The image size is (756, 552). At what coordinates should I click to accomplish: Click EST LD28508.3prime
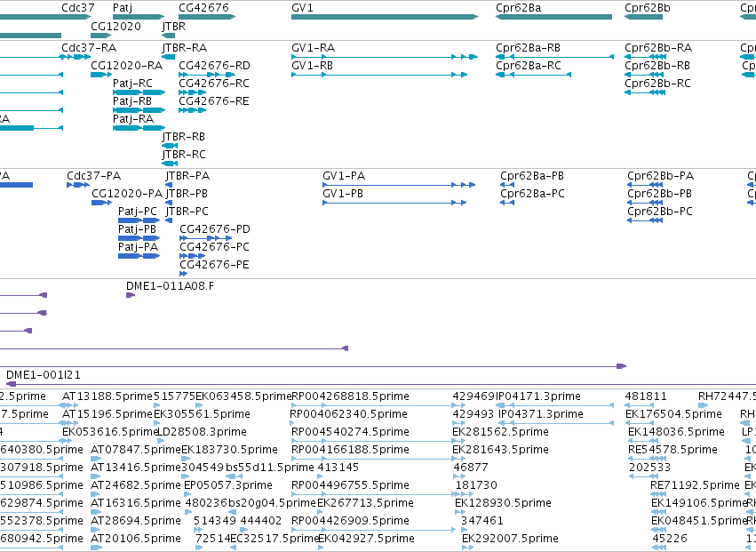click(x=202, y=431)
